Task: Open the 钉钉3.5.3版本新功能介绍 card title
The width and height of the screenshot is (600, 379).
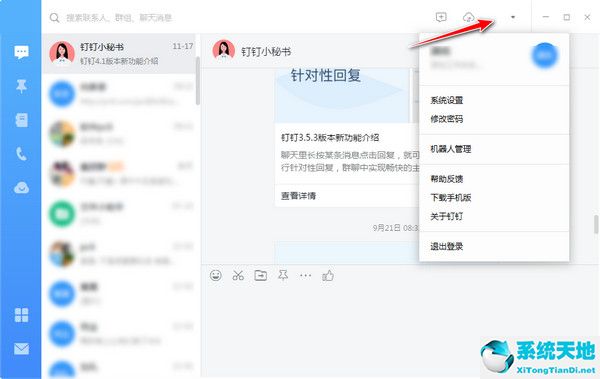Action: (x=330, y=138)
